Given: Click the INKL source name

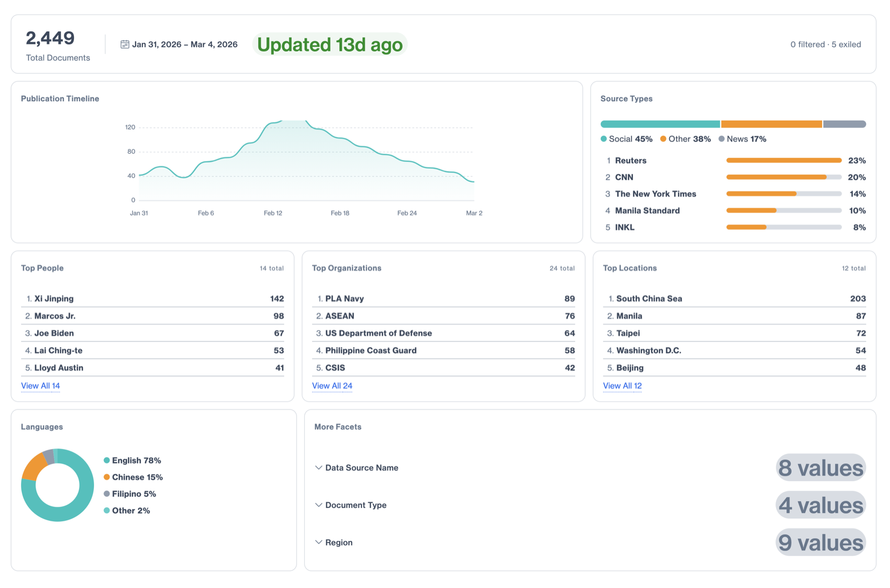Looking at the screenshot, I should 625,228.
